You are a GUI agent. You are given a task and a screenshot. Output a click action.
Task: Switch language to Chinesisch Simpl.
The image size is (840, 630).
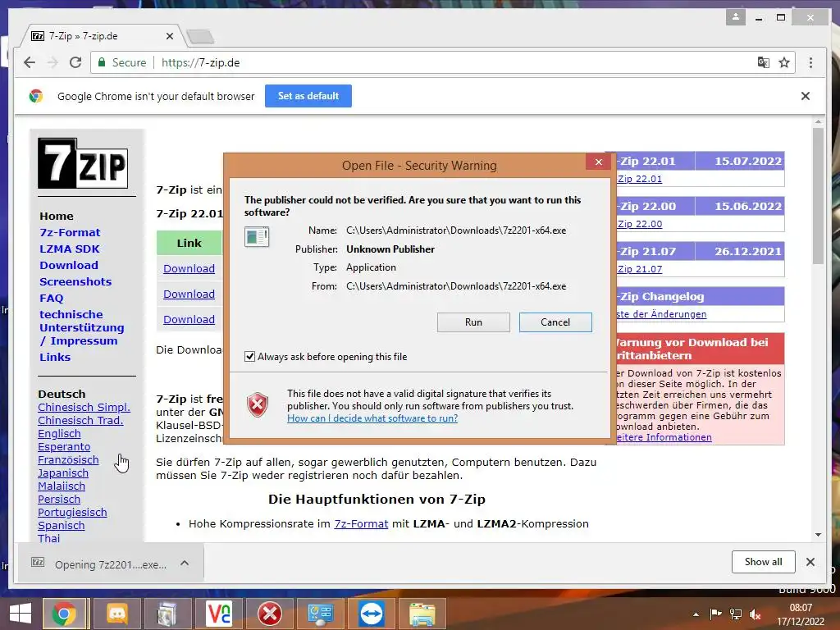click(84, 407)
